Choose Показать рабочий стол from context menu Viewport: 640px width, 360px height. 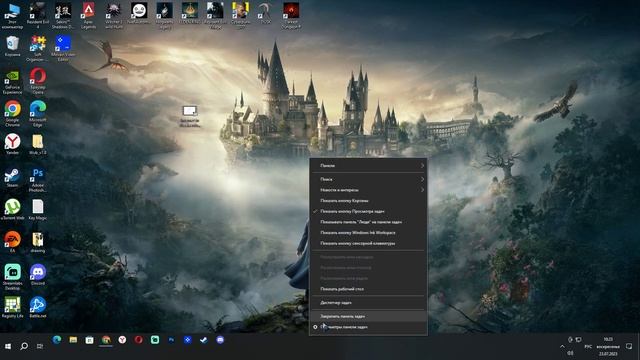click(368, 289)
